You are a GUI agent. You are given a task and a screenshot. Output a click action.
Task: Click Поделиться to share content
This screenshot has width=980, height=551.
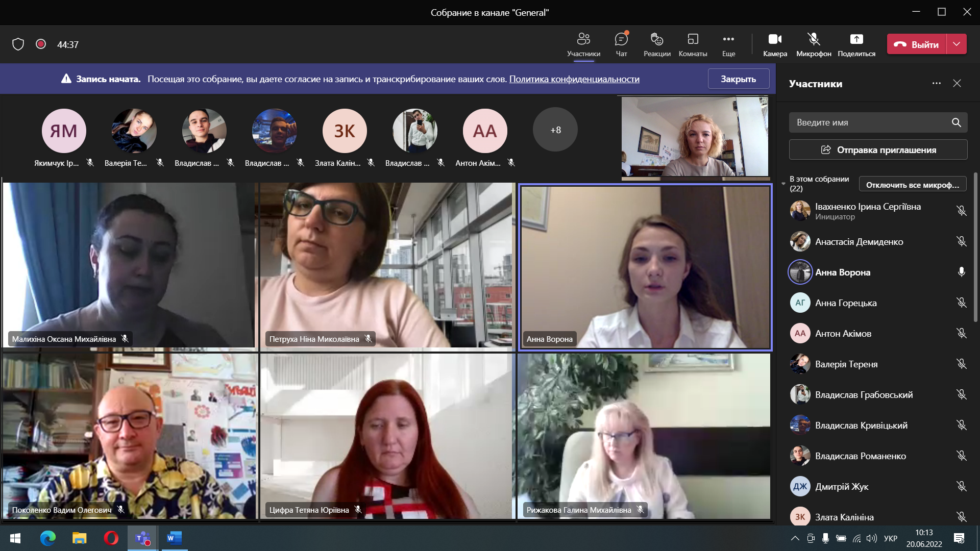coord(856,44)
